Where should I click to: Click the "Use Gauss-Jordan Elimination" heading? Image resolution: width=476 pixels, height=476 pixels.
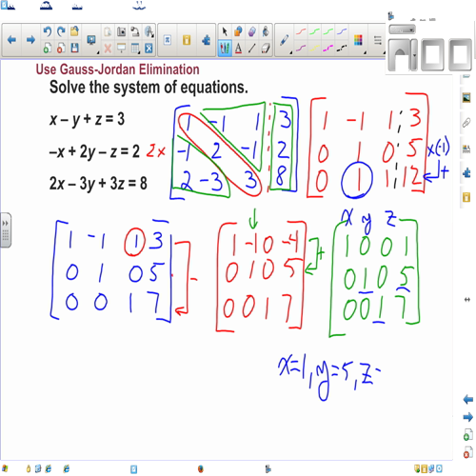pyautogui.click(x=117, y=69)
